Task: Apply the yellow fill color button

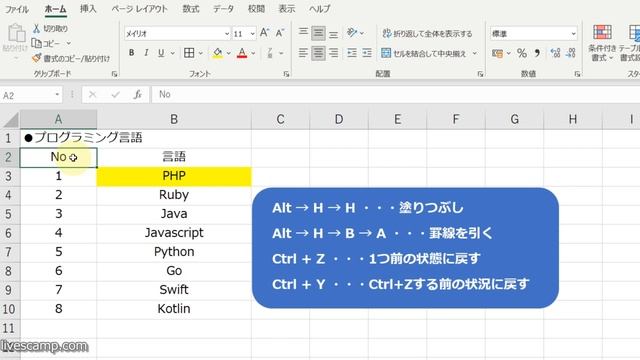Action: pyautogui.click(x=218, y=53)
